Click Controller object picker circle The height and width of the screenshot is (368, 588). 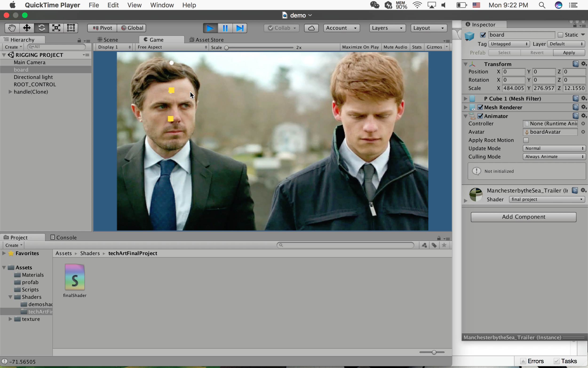coord(583,124)
